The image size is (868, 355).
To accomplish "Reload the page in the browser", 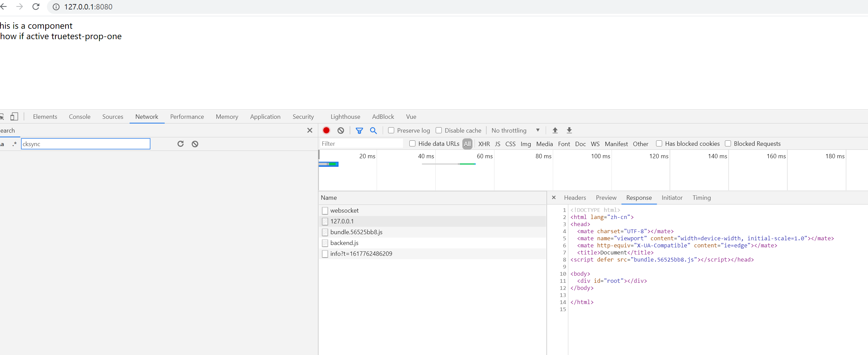I will pyautogui.click(x=36, y=7).
